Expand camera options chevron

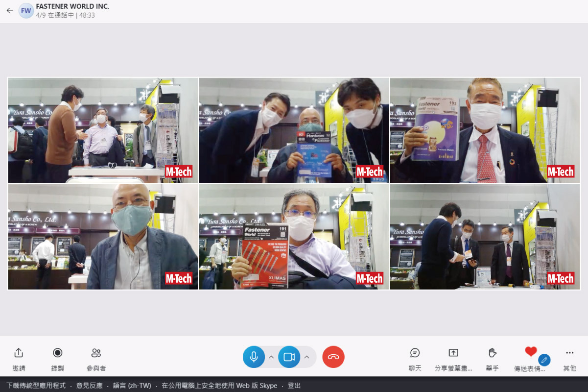pos(306,357)
